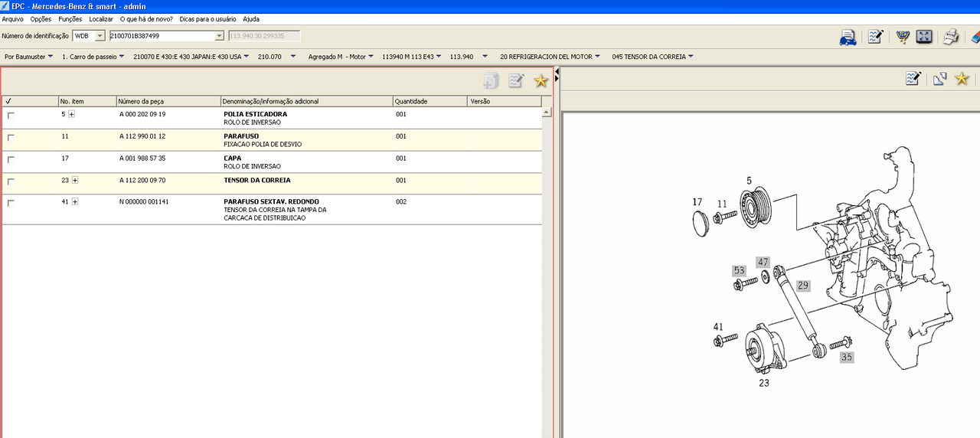
Task: Expand item 41 with plus button
Action: click(75, 201)
